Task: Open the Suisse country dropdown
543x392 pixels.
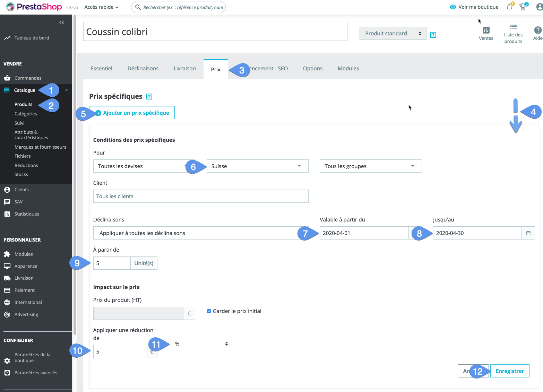Action: click(257, 166)
